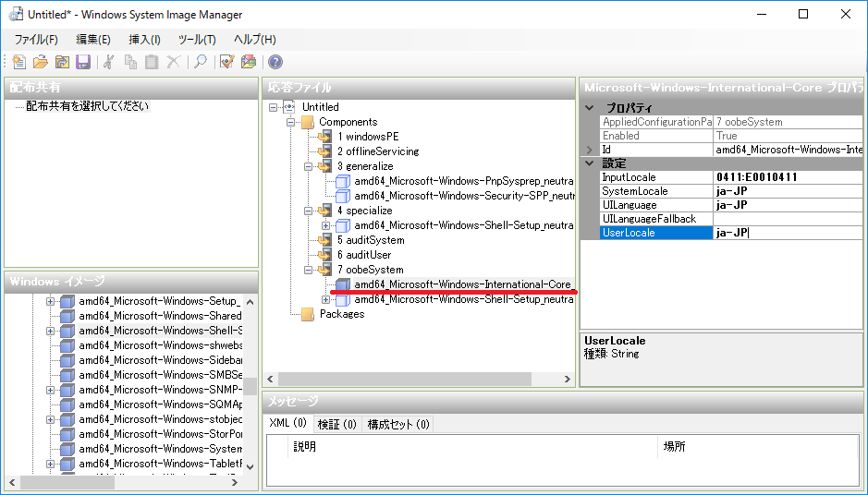Screen dimensions: 868x495
Task: Click the UserLocale value field
Action: click(x=789, y=233)
